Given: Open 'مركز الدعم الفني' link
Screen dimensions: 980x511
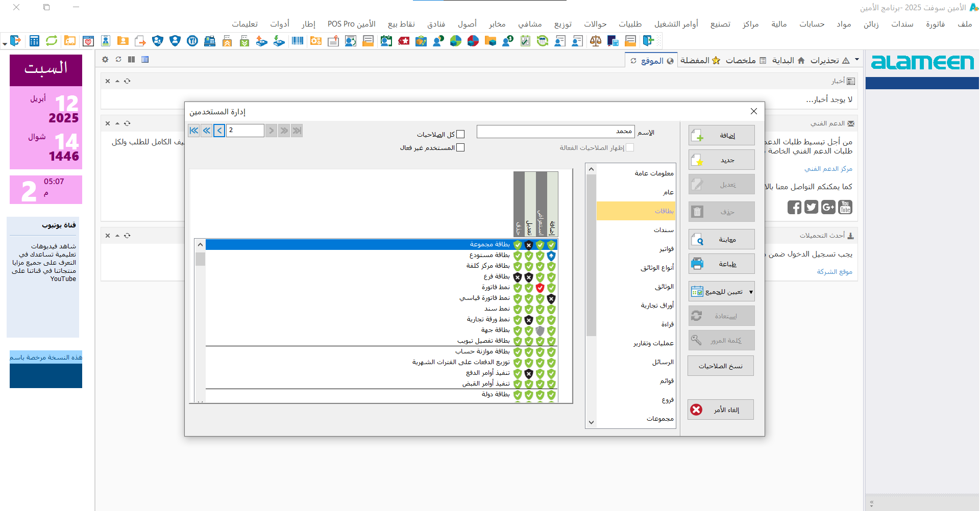Looking at the screenshot, I should (828, 169).
